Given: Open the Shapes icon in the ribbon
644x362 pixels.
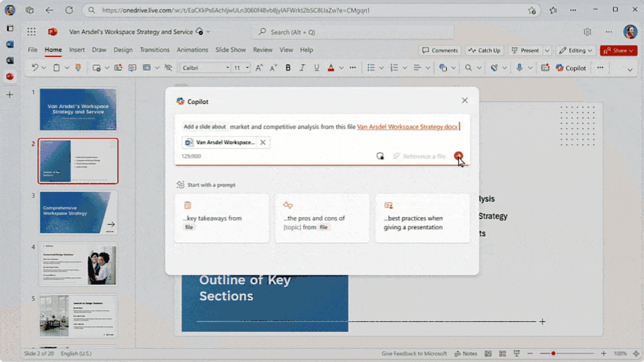Looking at the screenshot, I should click(x=443, y=68).
